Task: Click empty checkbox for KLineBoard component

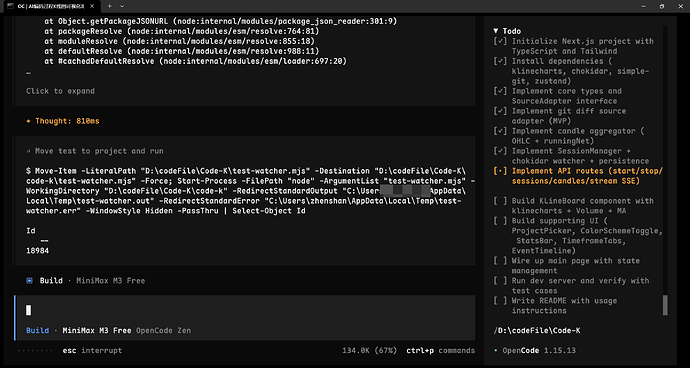Action: coord(500,201)
